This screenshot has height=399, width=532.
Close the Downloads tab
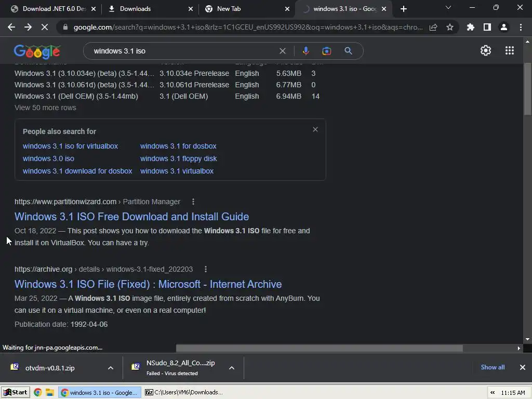tap(191, 9)
